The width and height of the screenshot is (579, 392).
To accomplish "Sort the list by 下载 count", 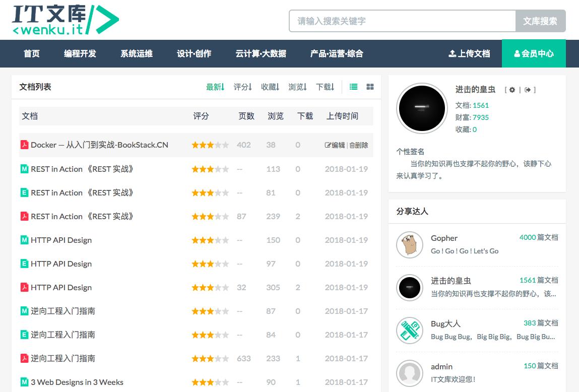I will (x=325, y=87).
